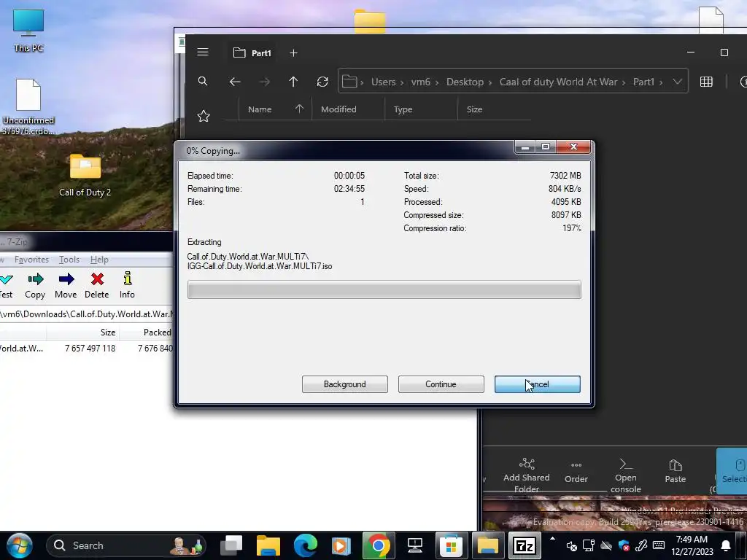
Task: Click the grid view layout icon
Action: click(706, 82)
